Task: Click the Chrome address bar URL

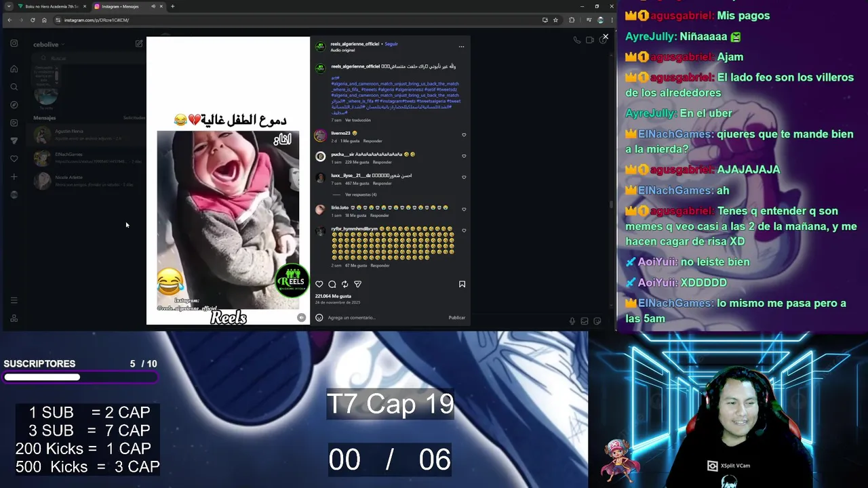Action: [x=96, y=20]
